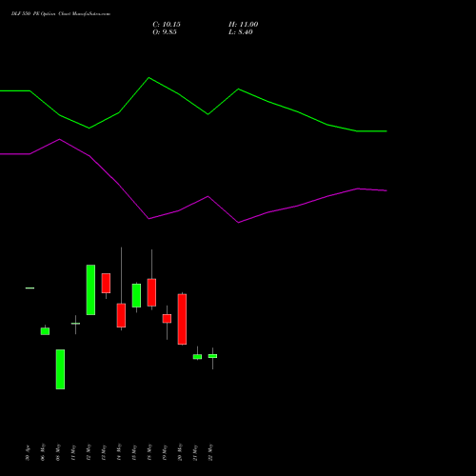The image size is (476, 476).
Task: Click the "20 May" date axis label
Action: pos(180,452)
